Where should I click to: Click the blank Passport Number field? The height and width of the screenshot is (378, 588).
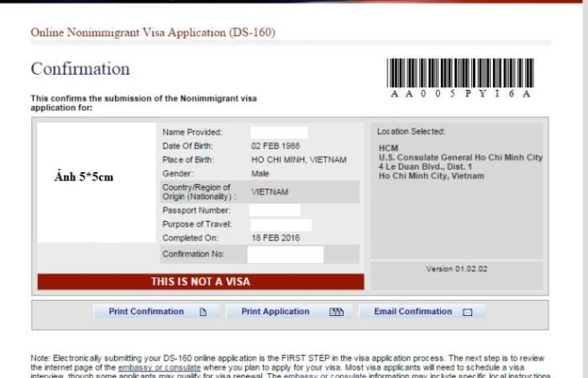275,210
